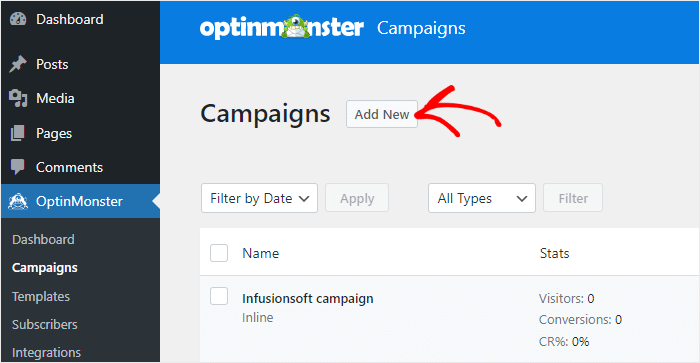
Task: Click the Pages icon in sidebar
Action: click(18, 133)
